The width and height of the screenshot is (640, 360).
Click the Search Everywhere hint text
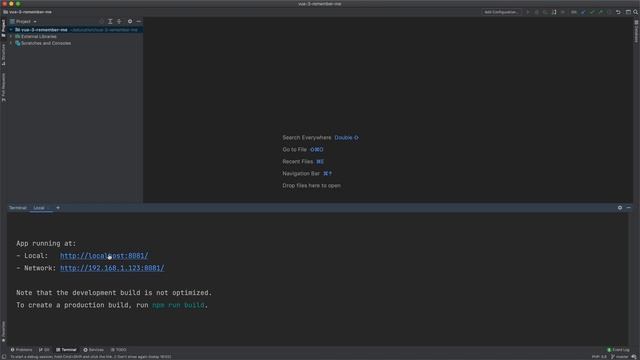(x=307, y=138)
